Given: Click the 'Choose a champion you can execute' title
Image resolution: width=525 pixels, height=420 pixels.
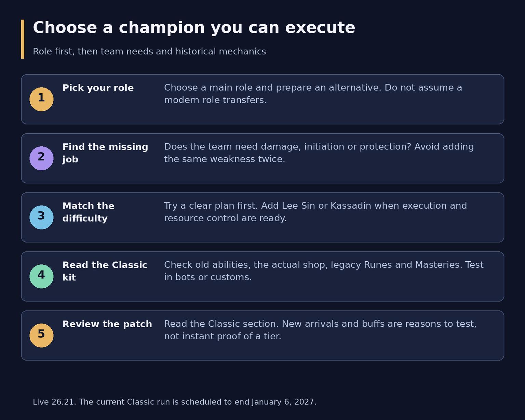Looking at the screenshot, I should pos(194,28).
